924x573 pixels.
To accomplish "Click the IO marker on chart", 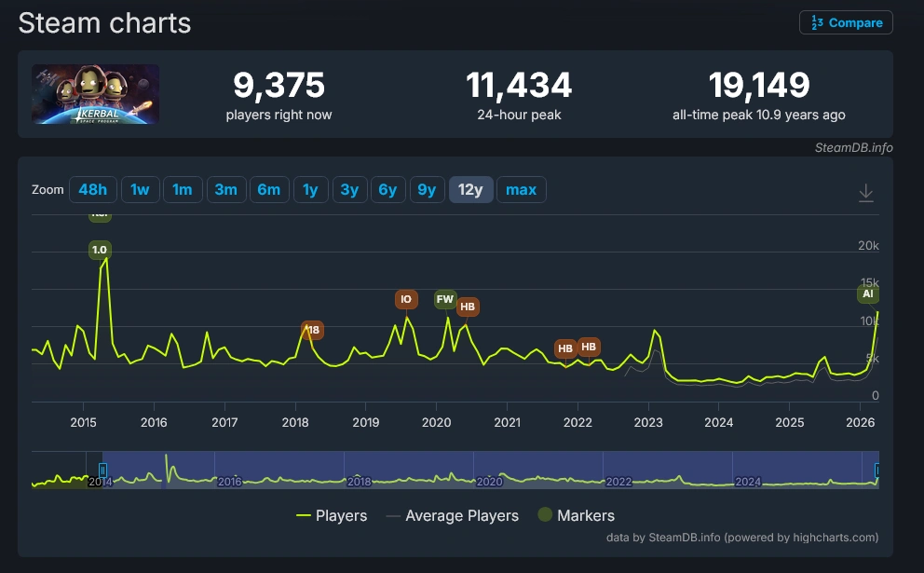I will [x=406, y=299].
